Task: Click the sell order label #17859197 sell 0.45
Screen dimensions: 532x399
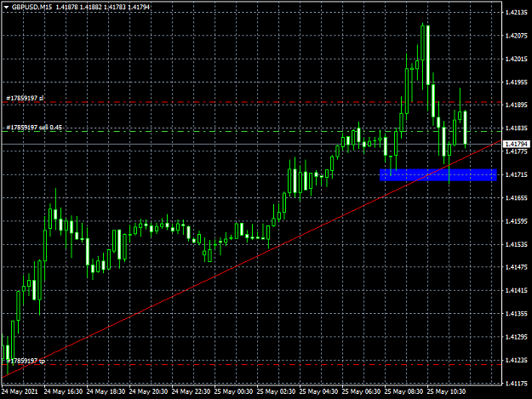Action: point(34,128)
